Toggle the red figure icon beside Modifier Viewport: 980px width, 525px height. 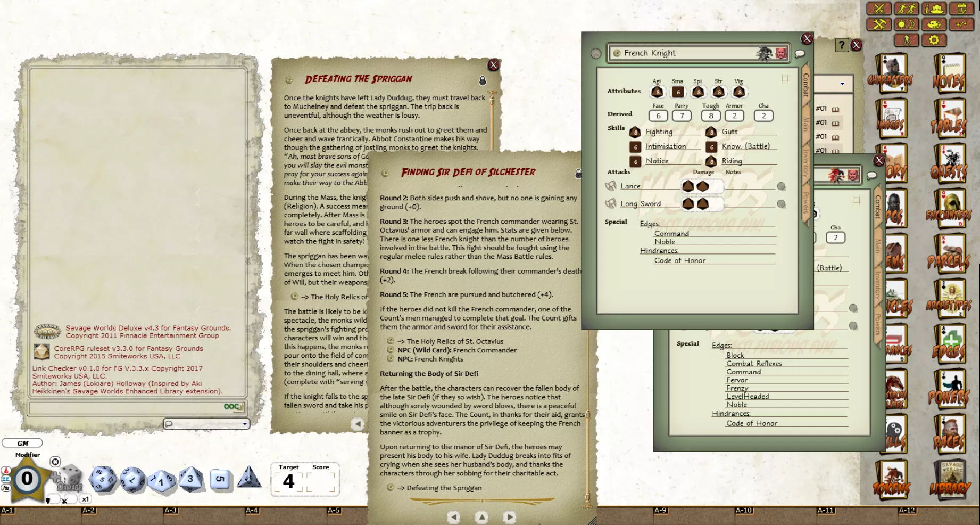pyautogui.click(x=6, y=470)
